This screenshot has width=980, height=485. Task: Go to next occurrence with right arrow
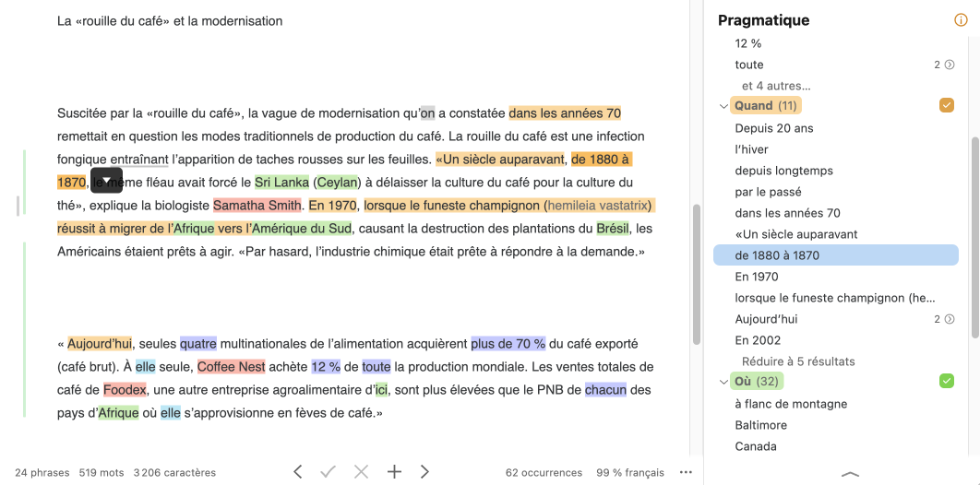pos(424,472)
